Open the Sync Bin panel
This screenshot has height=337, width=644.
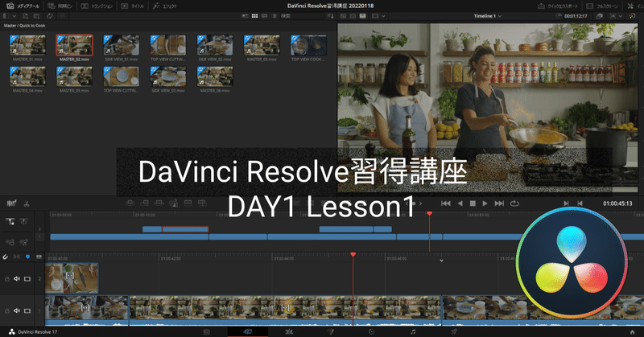(x=60, y=6)
